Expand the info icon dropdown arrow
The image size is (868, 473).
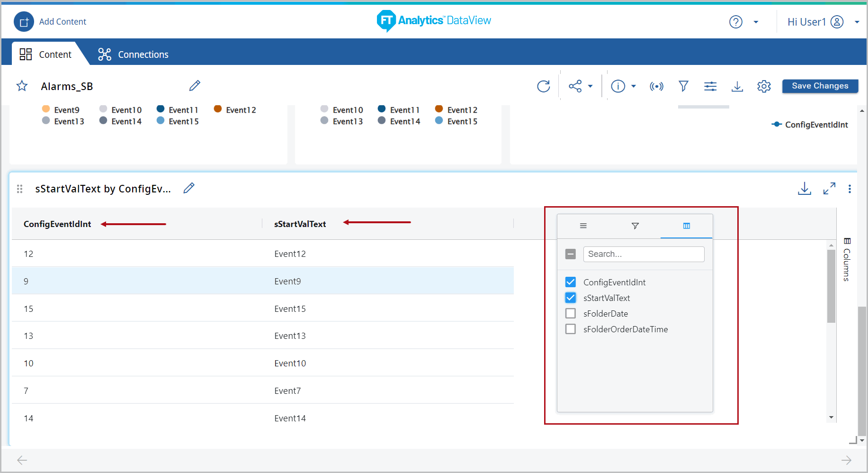tap(633, 86)
